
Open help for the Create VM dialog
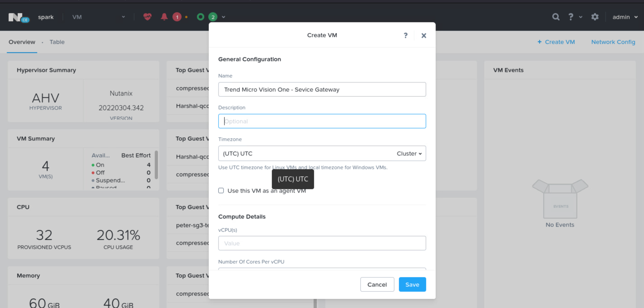pyautogui.click(x=406, y=35)
